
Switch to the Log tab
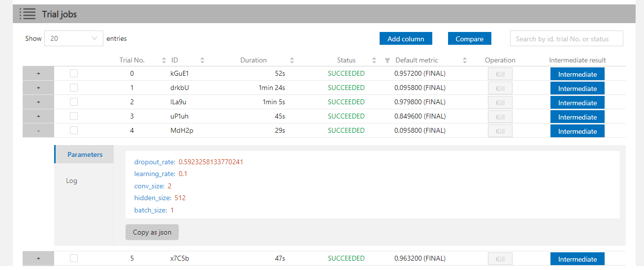coord(72,180)
